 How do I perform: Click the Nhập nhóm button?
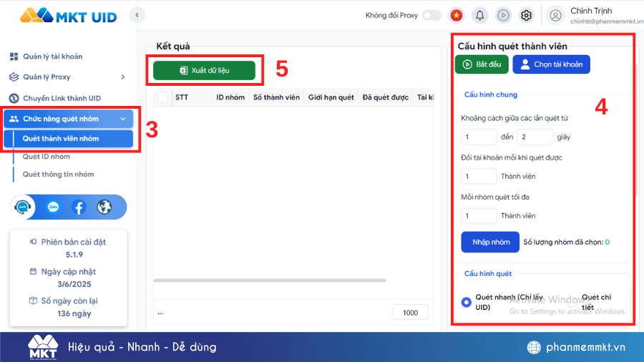(x=490, y=242)
